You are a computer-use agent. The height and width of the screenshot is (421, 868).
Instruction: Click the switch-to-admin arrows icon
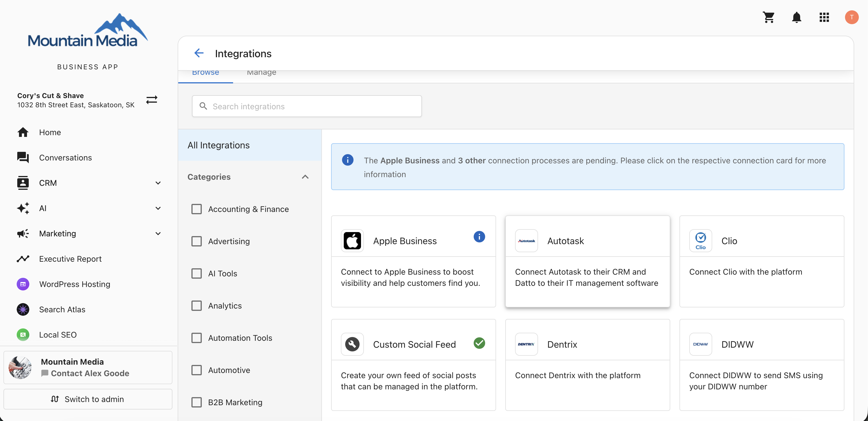click(x=55, y=399)
